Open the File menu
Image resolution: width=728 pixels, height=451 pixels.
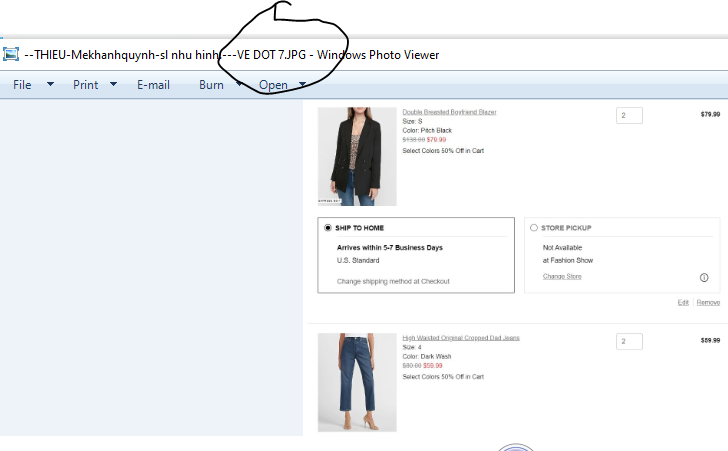click(x=22, y=85)
